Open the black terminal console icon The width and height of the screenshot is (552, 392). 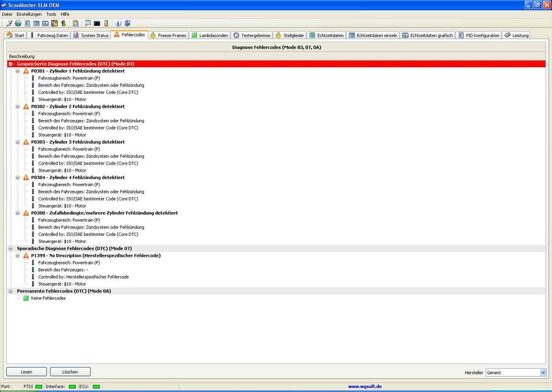coord(97,24)
